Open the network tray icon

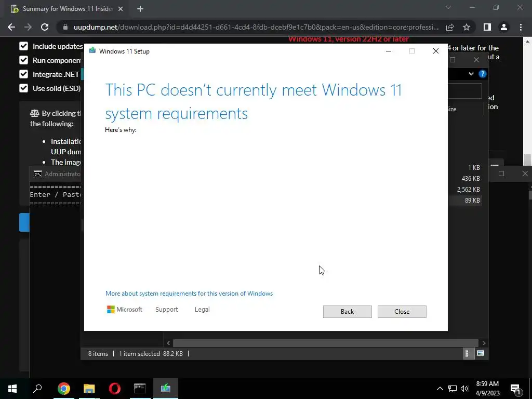(x=453, y=389)
